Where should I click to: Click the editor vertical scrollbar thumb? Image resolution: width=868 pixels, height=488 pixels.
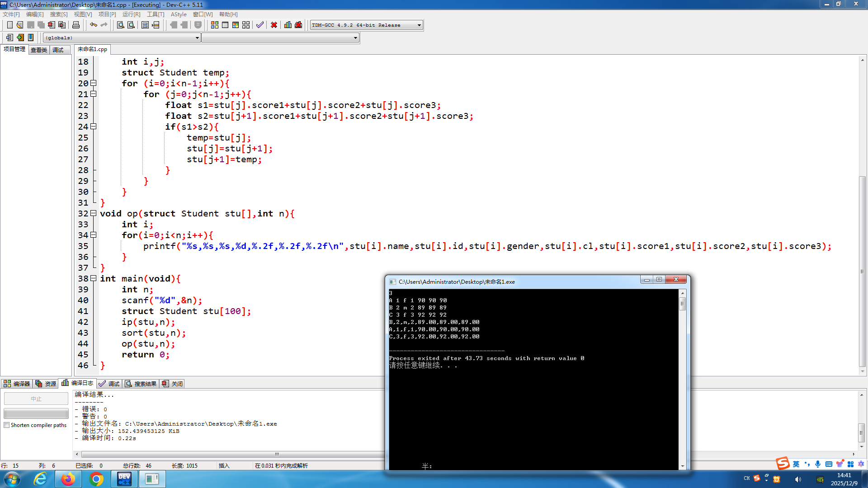pyautogui.click(x=863, y=271)
